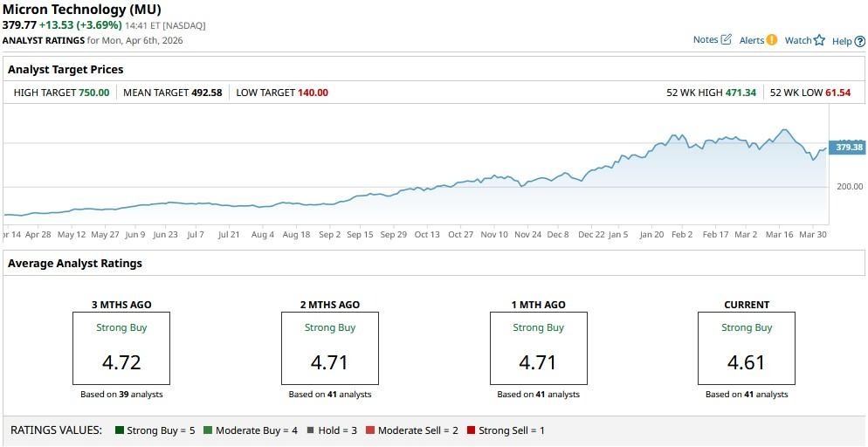Click the Watch star icon

point(819,40)
